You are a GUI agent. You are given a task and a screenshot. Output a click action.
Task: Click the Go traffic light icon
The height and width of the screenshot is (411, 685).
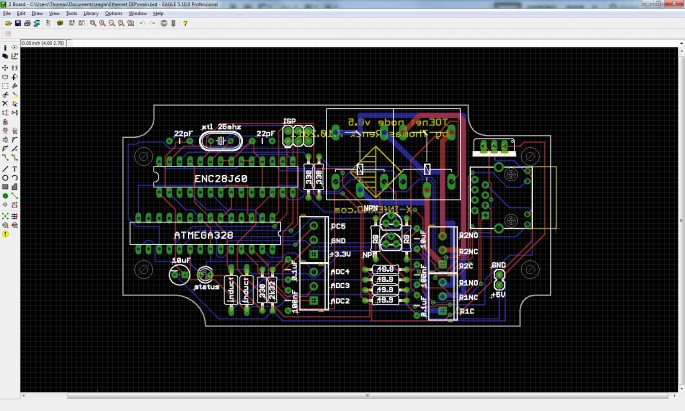click(x=173, y=23)
